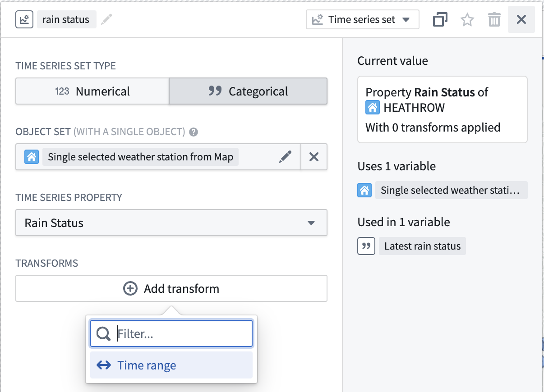Image resolution: width=544 pixels, height=392 pixels.
Task: Click the HEATHROW object name
Action: [414, 108]
